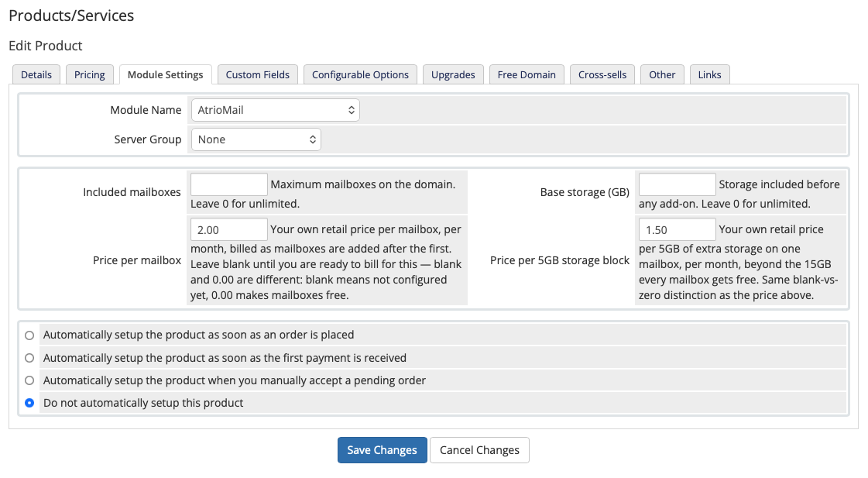Expand the Server Group dropdown set to None
868x478 pixels.
coord(256,139)
